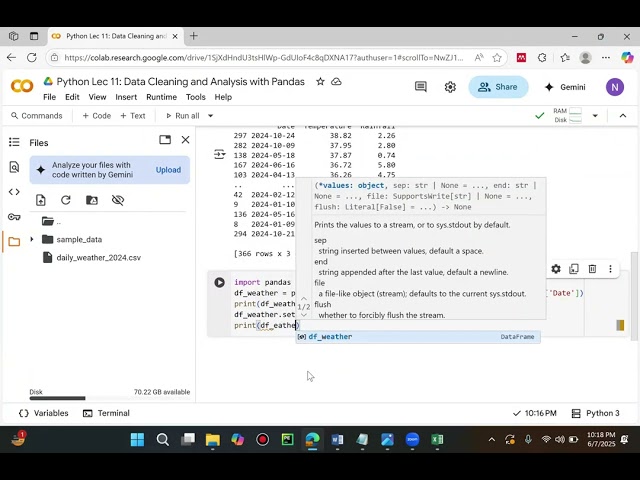
Task: Open the Tools menu
Action: tap(196, 97)
